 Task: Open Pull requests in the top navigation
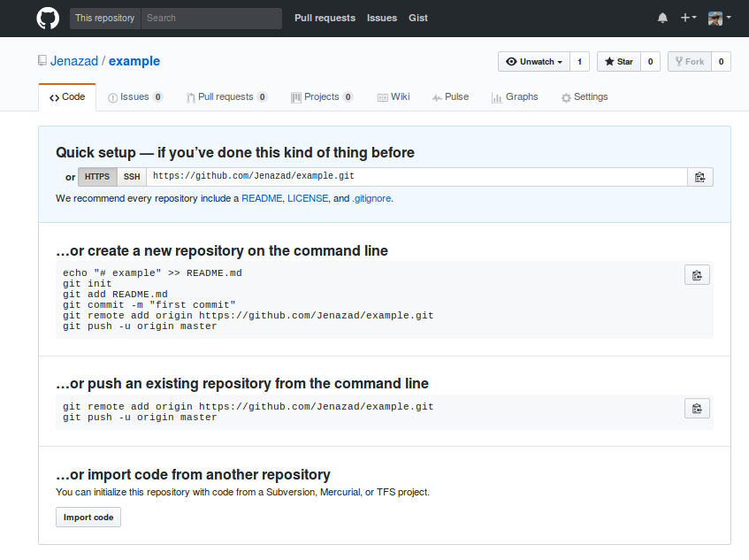pyautogui.click(x=325, y=18)
